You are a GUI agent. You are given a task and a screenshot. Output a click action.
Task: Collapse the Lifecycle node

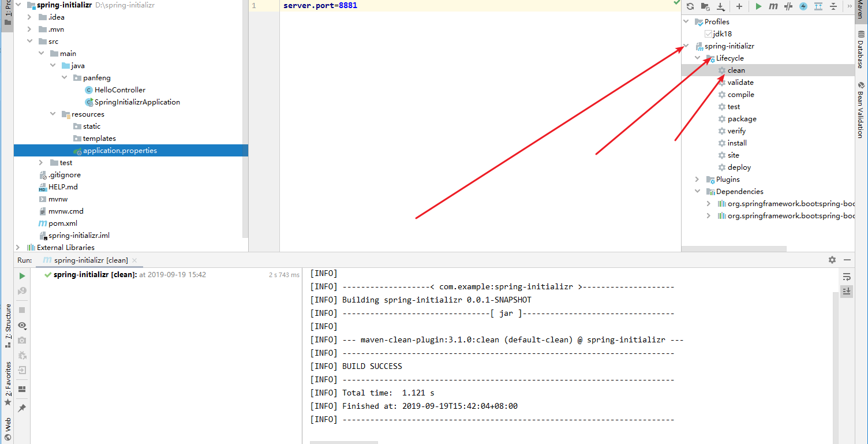[698, 58]
